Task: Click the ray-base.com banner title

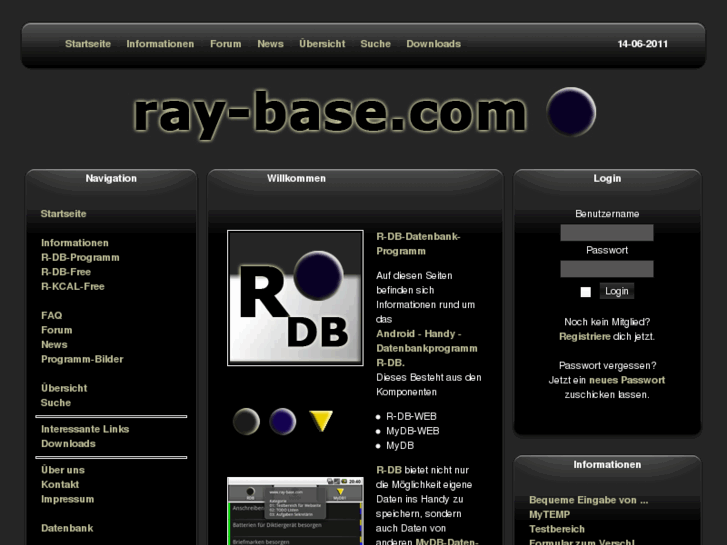Action: (330, 113)
